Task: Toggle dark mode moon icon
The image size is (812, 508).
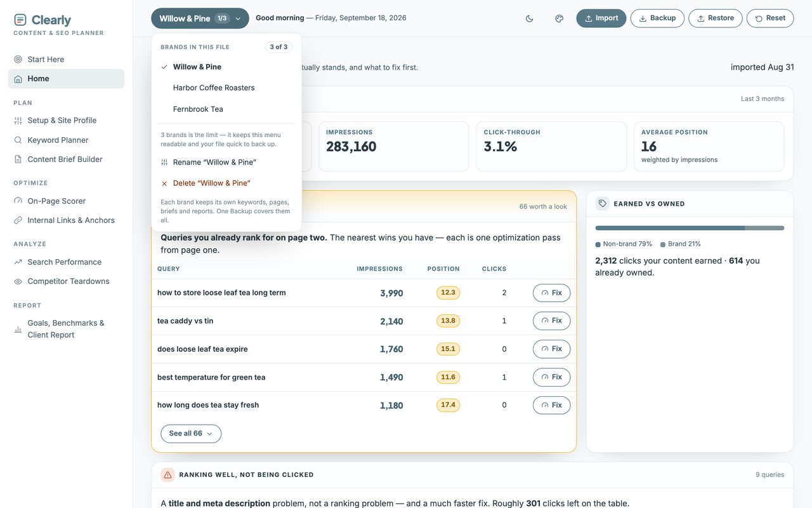Action: (x=530, y=18)
